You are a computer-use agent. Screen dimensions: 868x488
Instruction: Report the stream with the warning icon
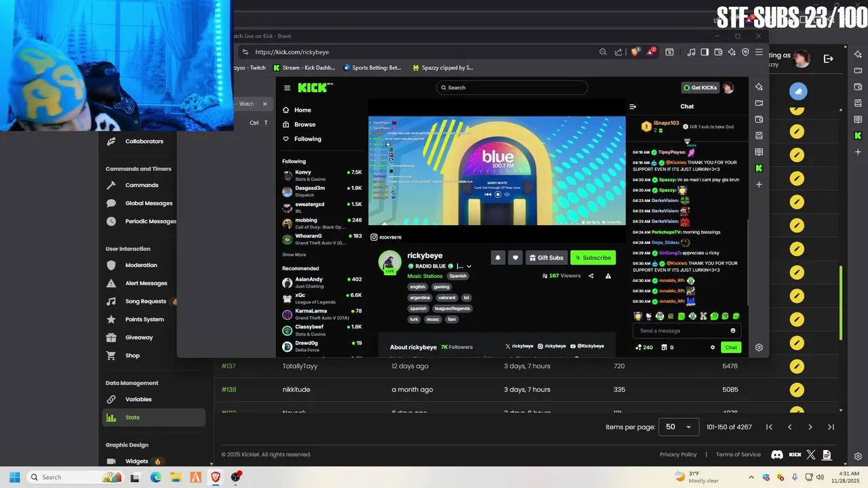[608, 276]
